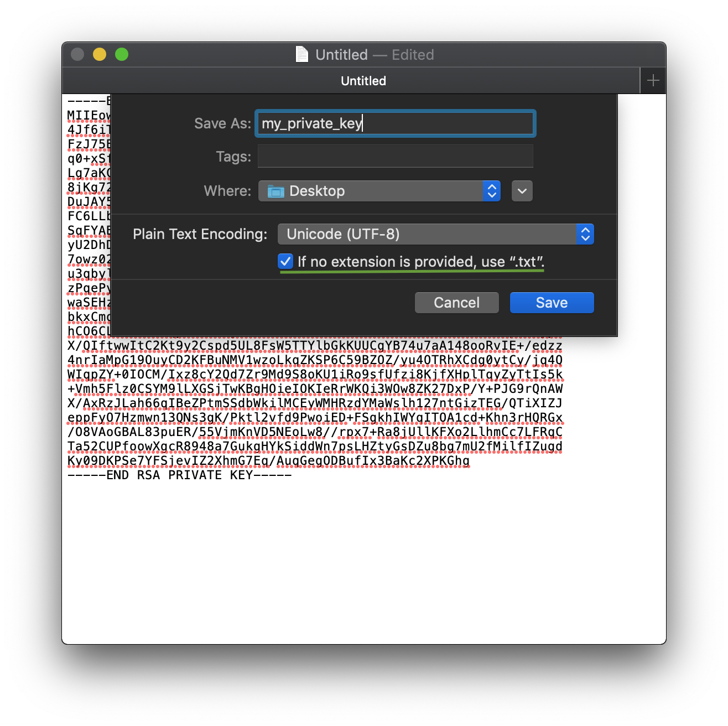Click the yellow minimize window button

pos(100,54)
